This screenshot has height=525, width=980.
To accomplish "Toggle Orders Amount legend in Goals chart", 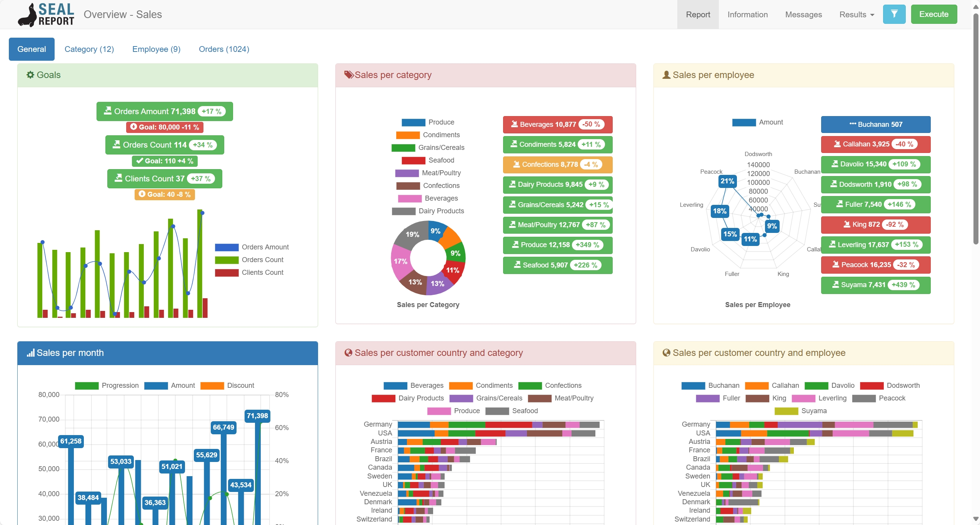I will coord(252,247).
